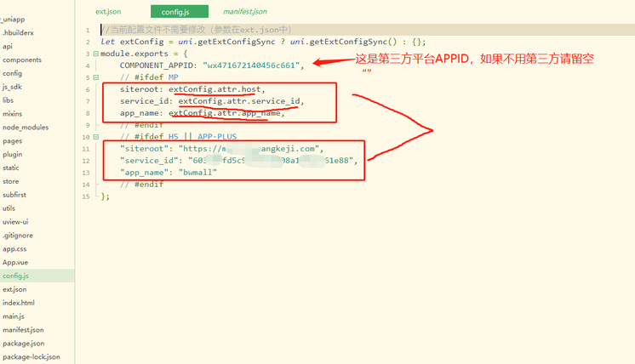The width and height of the screenshot is (635, 364).
Task: Select the index.html file
Action: [19, 303]
